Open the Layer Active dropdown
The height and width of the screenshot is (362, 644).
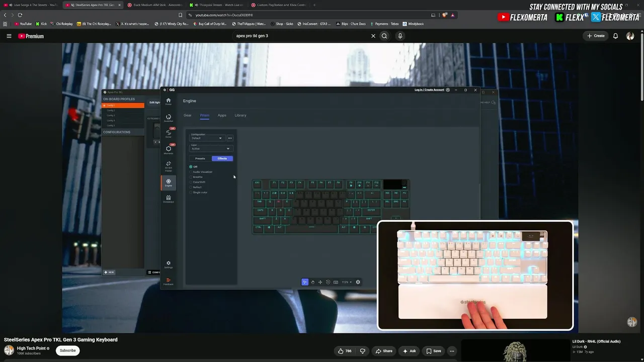210,148
